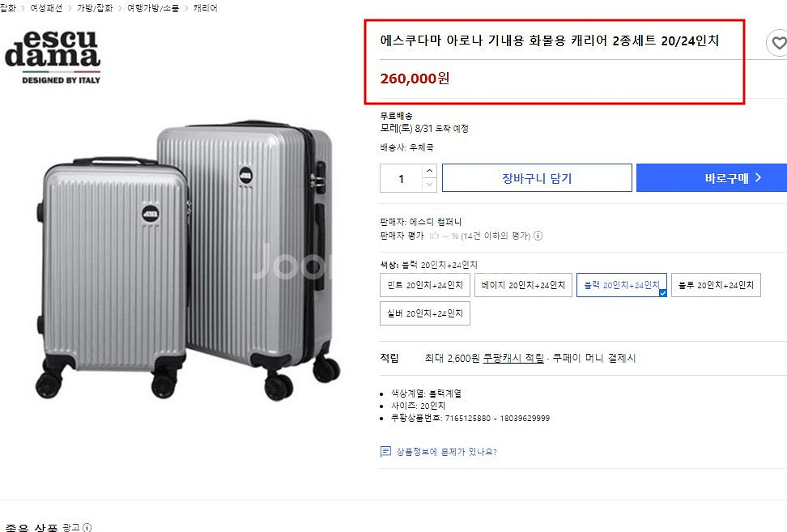Select the 민트 20인치+24인치 color option
This screenshot has height=532, width=787.
(424, 285)
